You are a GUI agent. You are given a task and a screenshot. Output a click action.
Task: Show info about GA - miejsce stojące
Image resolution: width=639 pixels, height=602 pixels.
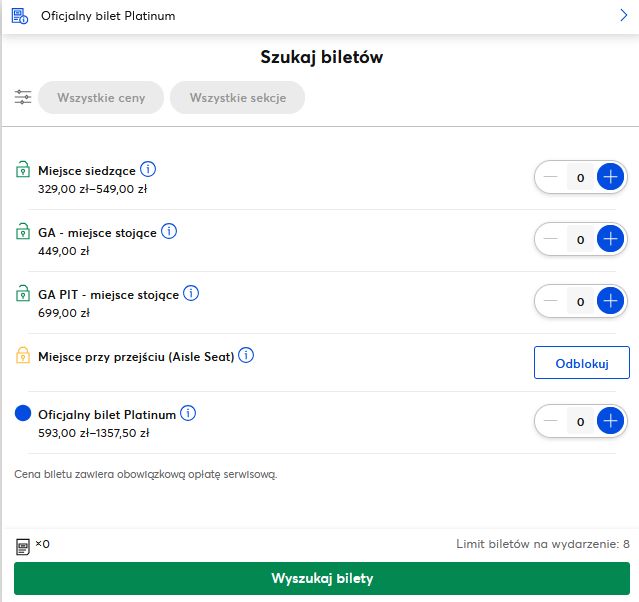pos(169,231)
